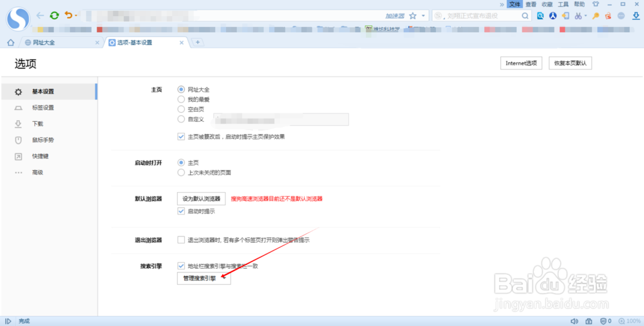
Task: Open the 文件 menu
Action: pyautogui.click(x=515, y=4)
